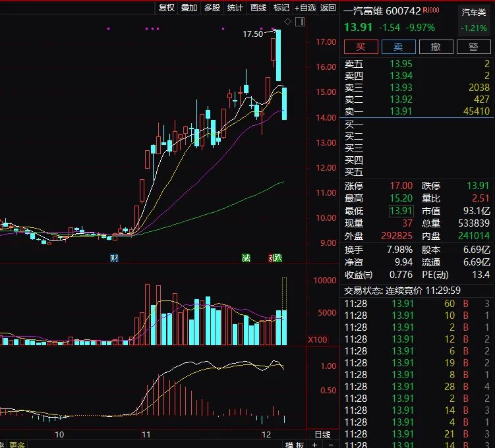Open the 标记 marking menu

281,7
